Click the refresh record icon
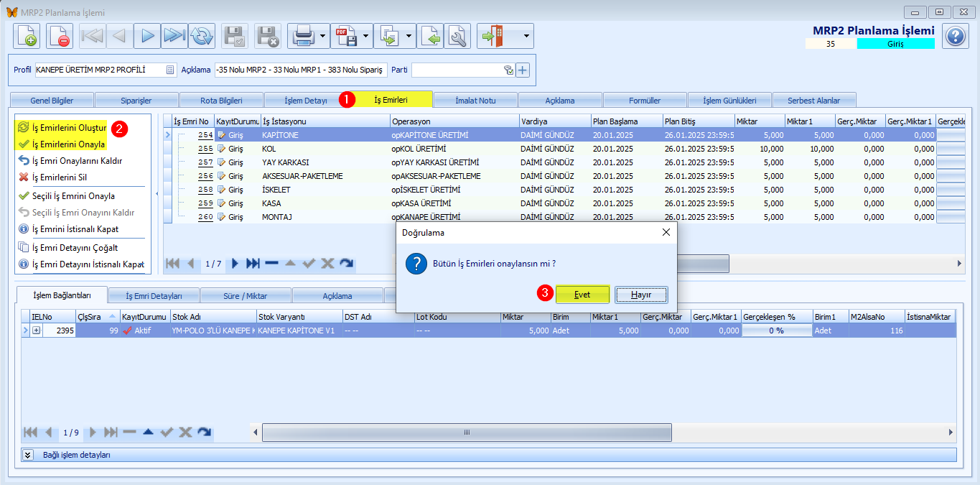 coord(202,35)
